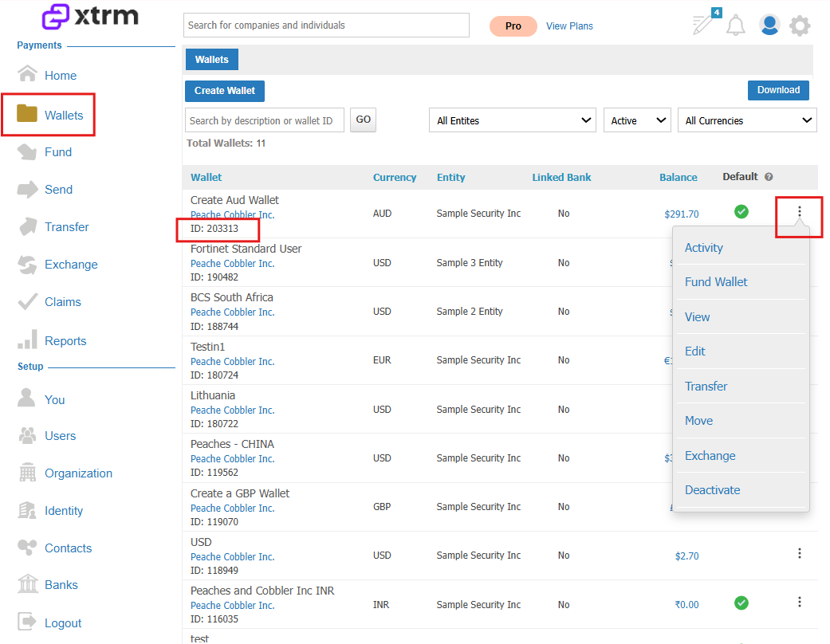830x644 pixels.
Task: Click 'Peaches - CHINA' wallet name
Action: tap(232, 444)
